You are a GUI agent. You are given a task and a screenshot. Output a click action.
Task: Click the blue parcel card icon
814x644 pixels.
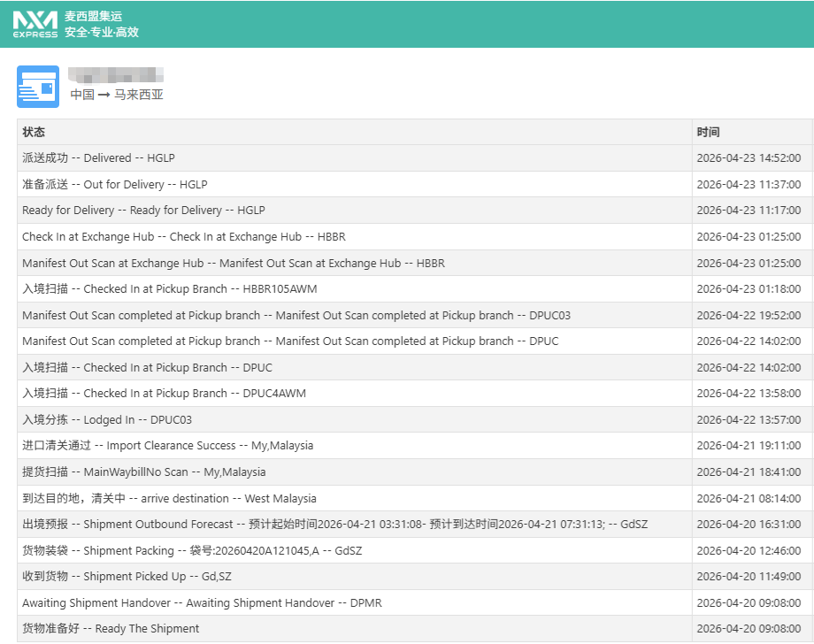(38, 87)
